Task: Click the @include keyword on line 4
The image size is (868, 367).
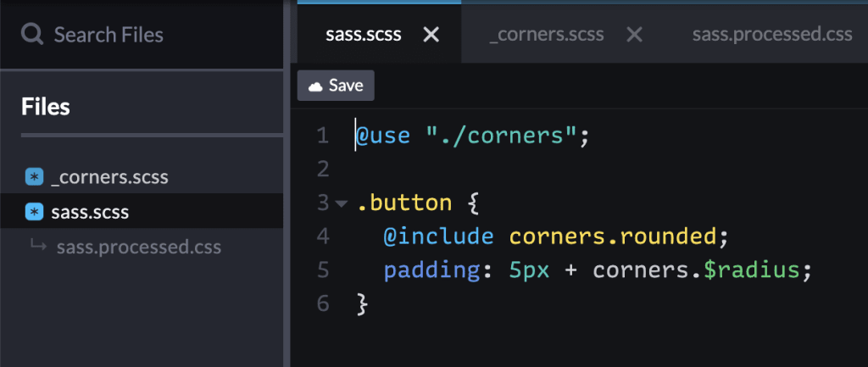Action: (x=438, y=237)
